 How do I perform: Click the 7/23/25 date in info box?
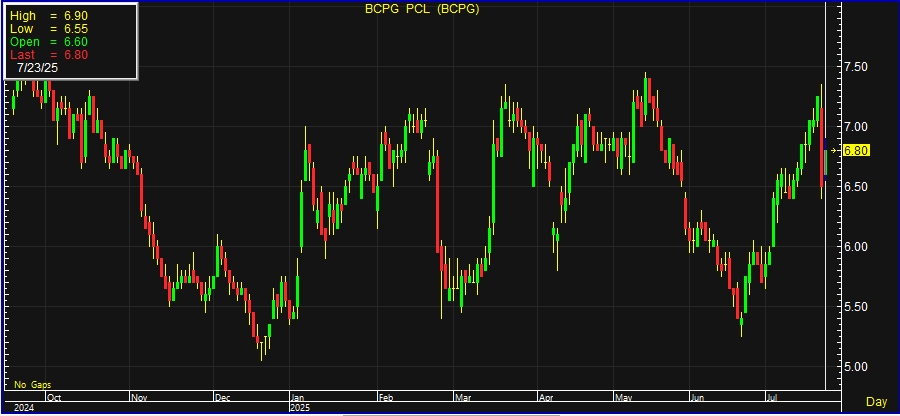[x=37, y=68]
